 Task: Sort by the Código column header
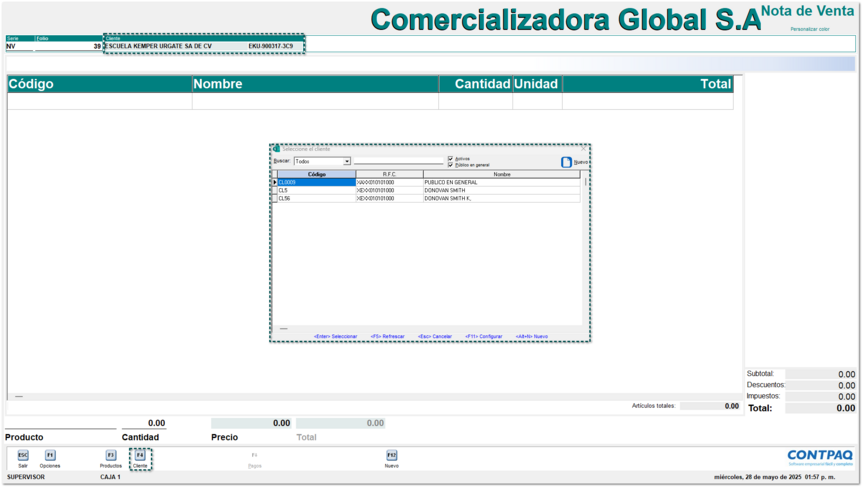click(316, 174)
